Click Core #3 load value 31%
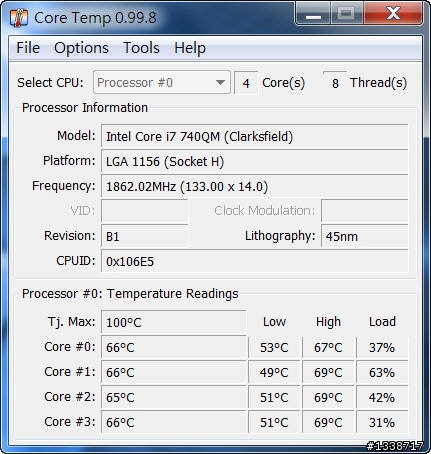431x454 pixels. click(382, 422)
